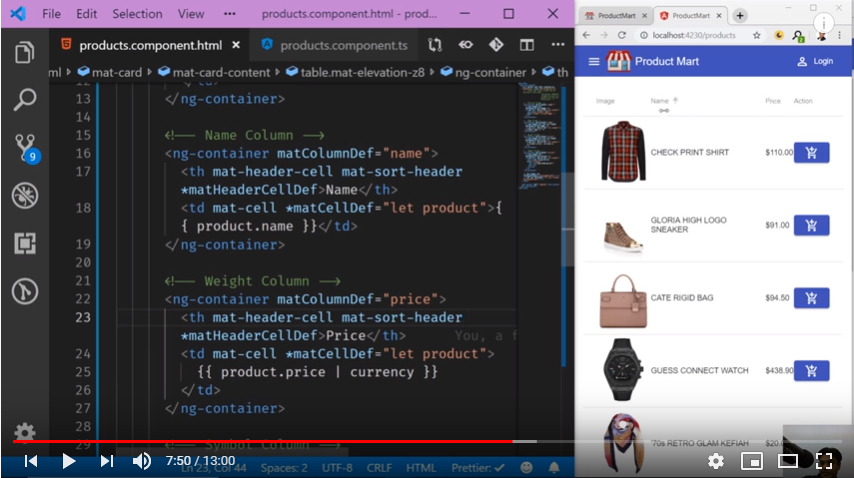Toggle the theater mode
The height and width of the screenshot is (478, 854).
[x=788, y=461]
